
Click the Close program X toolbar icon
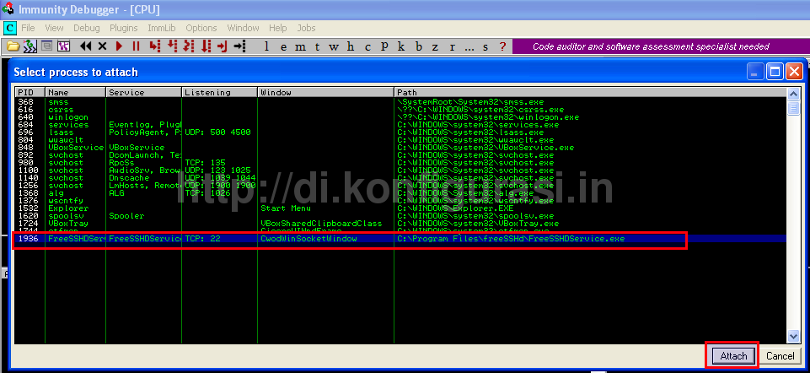coord(102,46)
